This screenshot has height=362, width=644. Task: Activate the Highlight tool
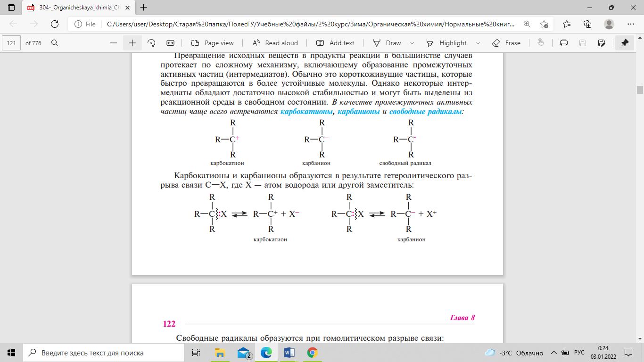click(446, 43)
